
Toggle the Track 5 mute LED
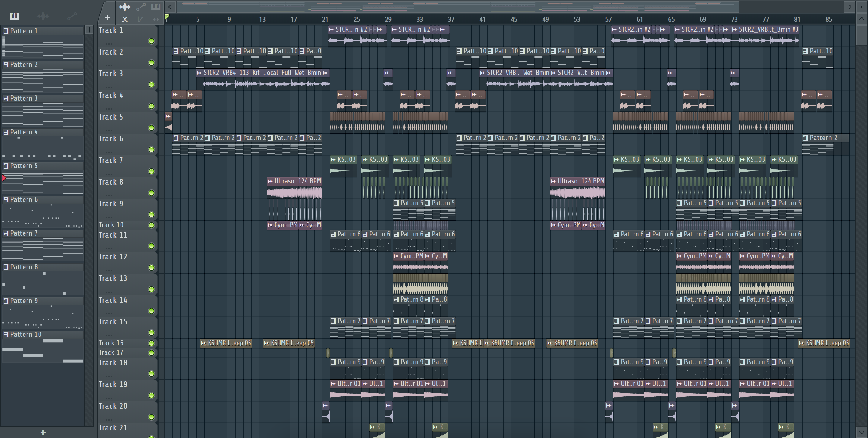tap(152, 128)
